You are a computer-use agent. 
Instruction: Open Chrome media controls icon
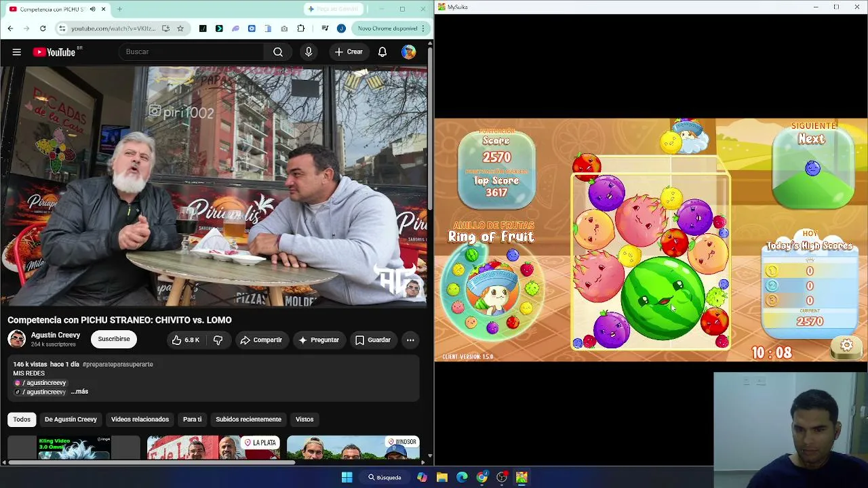(x=325, y=28)
